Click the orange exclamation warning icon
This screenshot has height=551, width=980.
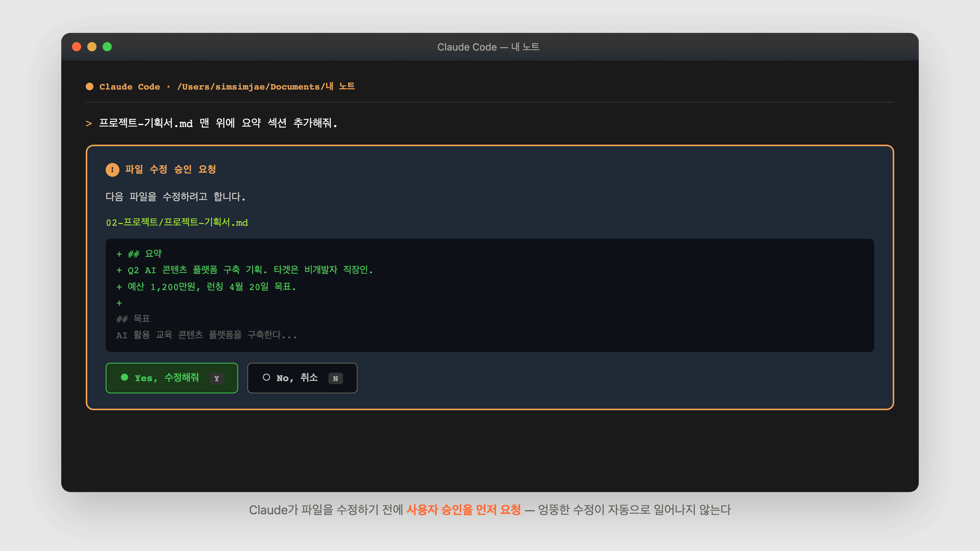[112, 170]
